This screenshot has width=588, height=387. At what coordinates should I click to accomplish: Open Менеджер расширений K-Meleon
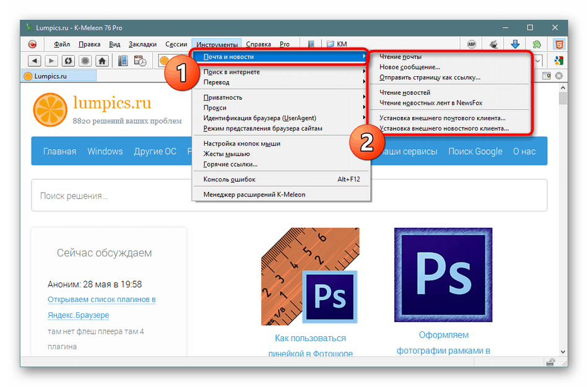point(280,194)
